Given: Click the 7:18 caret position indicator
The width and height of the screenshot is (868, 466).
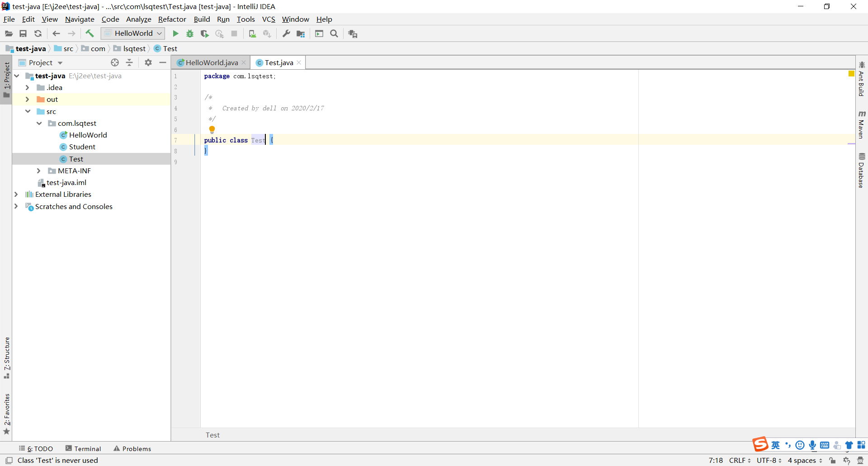Looking at the screenshot, I should pos(716,460).
